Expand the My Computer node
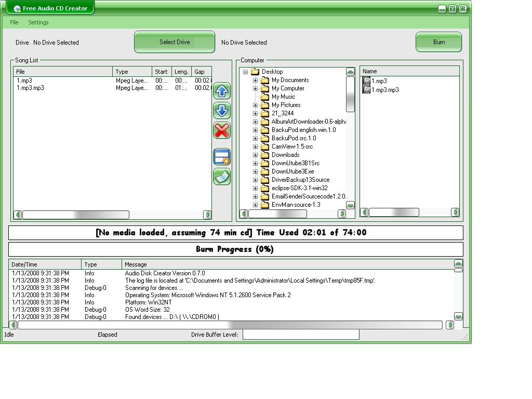532x399 pixels. pos(255,88)
